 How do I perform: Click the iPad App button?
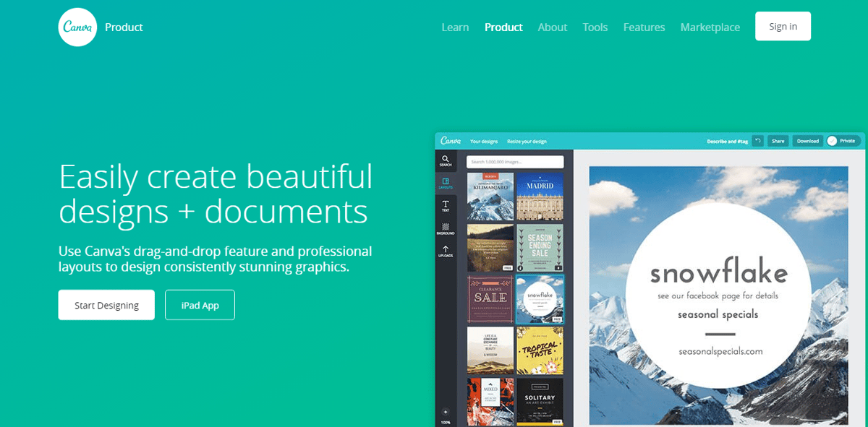[x=200, y=305]
